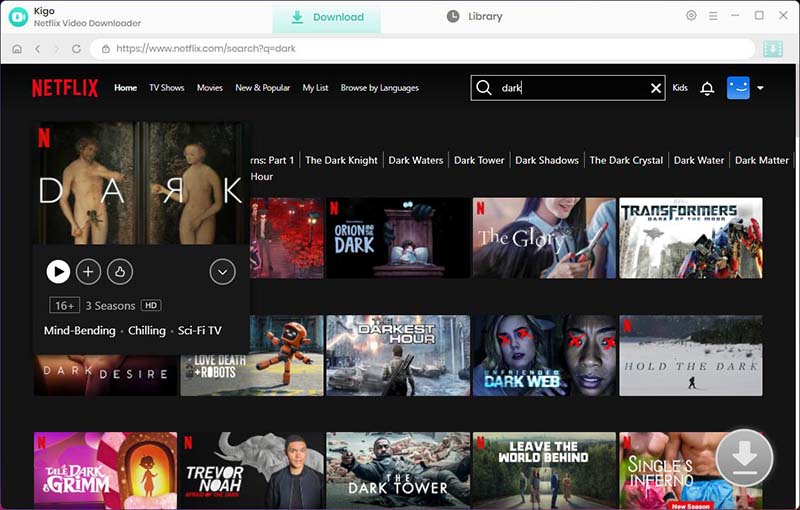Click the URL address bar
The height and width of the screenshot is (510, 800).
[422, 49]
